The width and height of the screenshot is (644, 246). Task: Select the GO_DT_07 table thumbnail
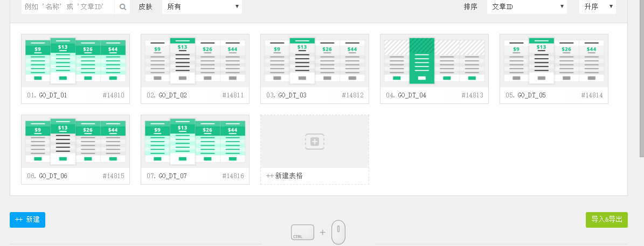(195, 142)
